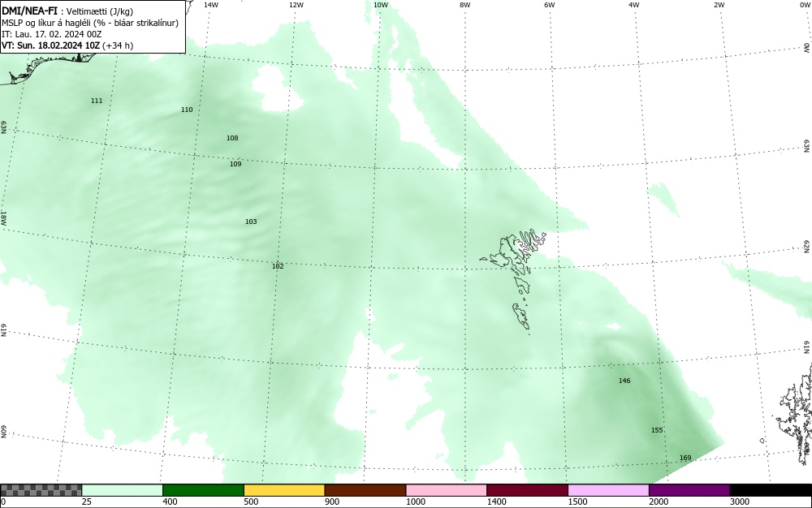Click the maroon 1400–1500 legend swatch
The height and width of the screenshot is (508, 812).
(x=527, y=490)
